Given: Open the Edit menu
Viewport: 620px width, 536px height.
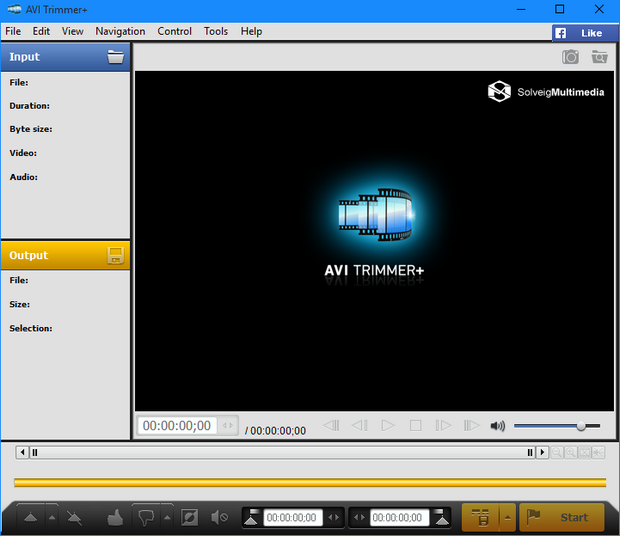Looking at the screenshot, I should [x=41, y=31].
